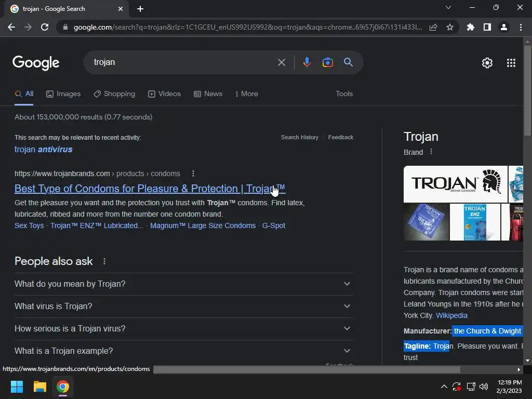Open the Extensions puzzle icon
The width and height of the screenshot is (532, 399).
[x=471, y=27]
